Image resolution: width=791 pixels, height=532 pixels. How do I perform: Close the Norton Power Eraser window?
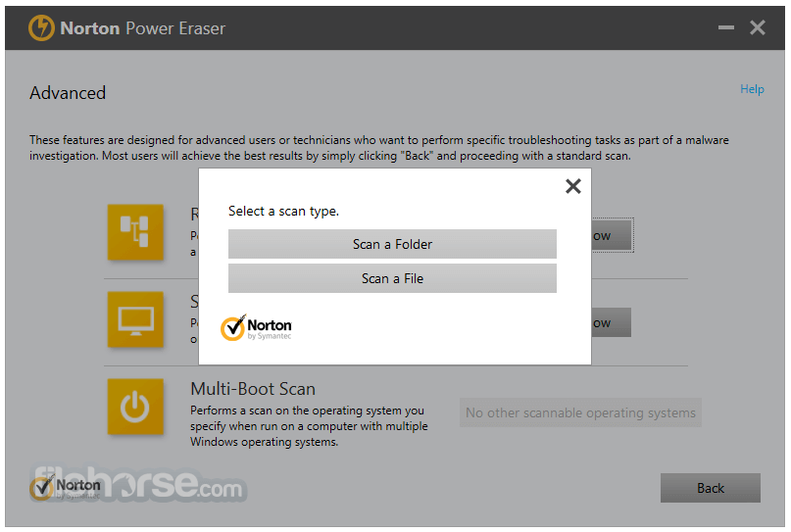coord(758,27)
